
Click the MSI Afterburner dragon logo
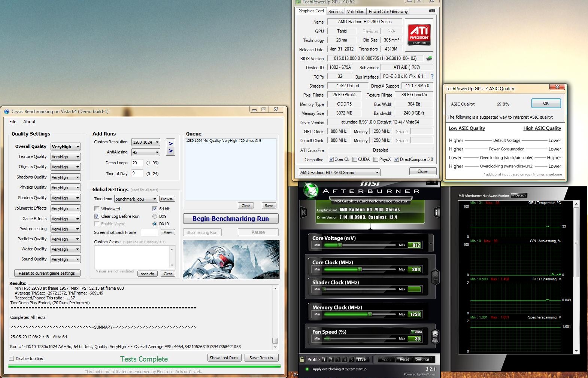coord(310,190)
